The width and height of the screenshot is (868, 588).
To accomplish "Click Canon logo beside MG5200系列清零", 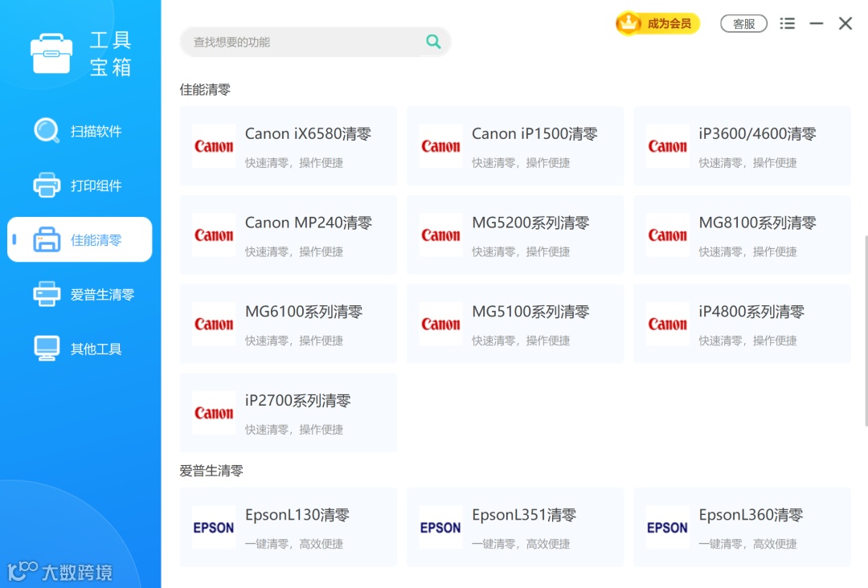I will pyautogui.click(x=440, y=235).
